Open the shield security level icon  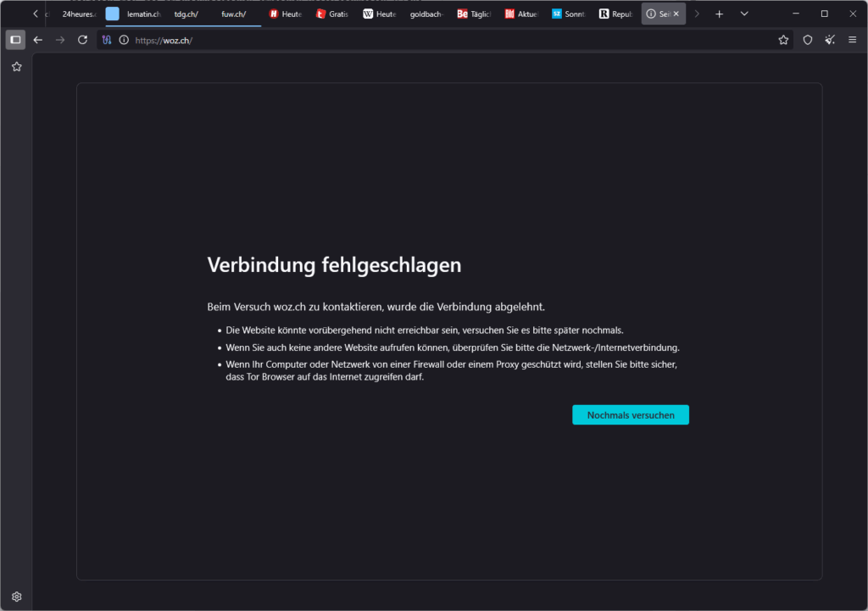pyautogui.click(x=807, y=40)
